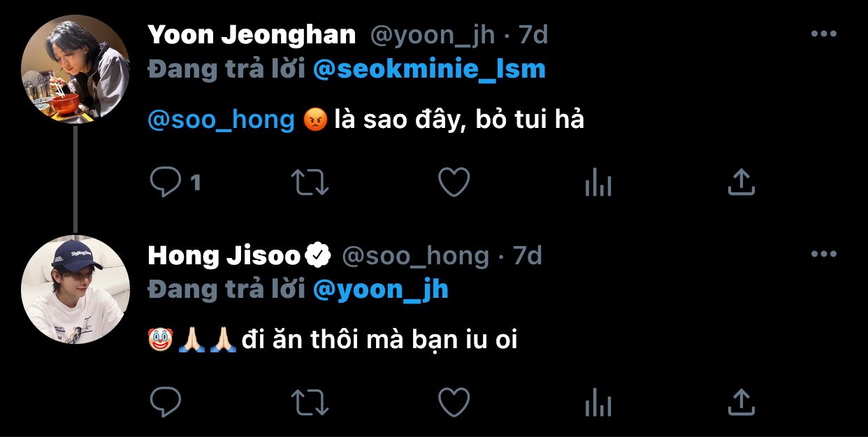Share Hong Jisoo's tweet
Screen dimensions: 868x437
coord(741,402)
